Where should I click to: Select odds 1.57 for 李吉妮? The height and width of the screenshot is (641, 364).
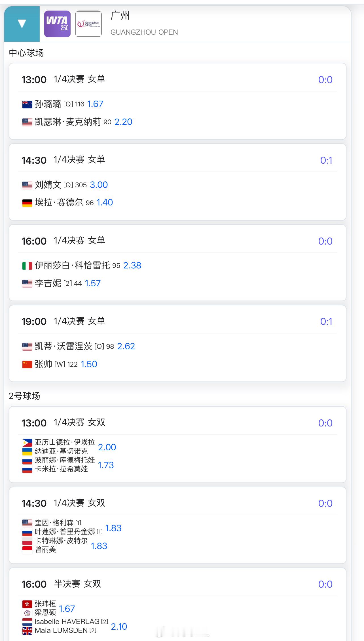pos(93,283)
